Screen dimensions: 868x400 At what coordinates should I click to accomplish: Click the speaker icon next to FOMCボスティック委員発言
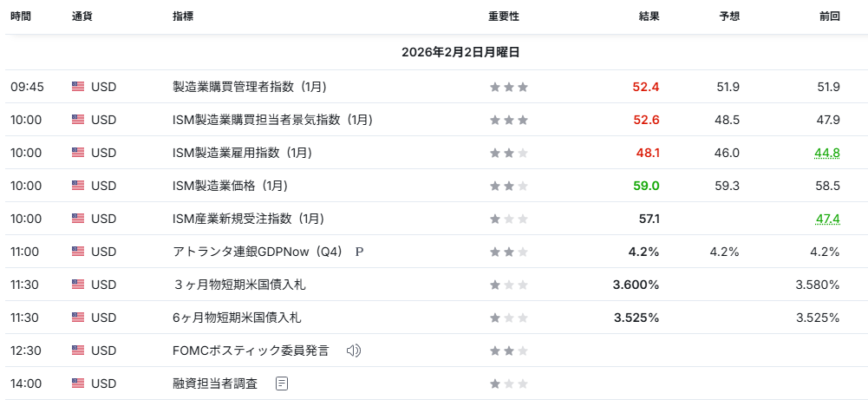point(353,351)
